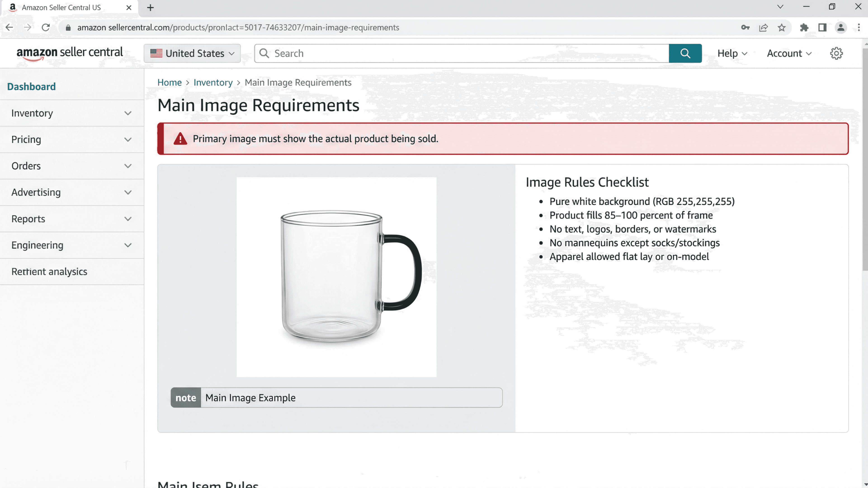Open the Account menu

coord(789,53)
